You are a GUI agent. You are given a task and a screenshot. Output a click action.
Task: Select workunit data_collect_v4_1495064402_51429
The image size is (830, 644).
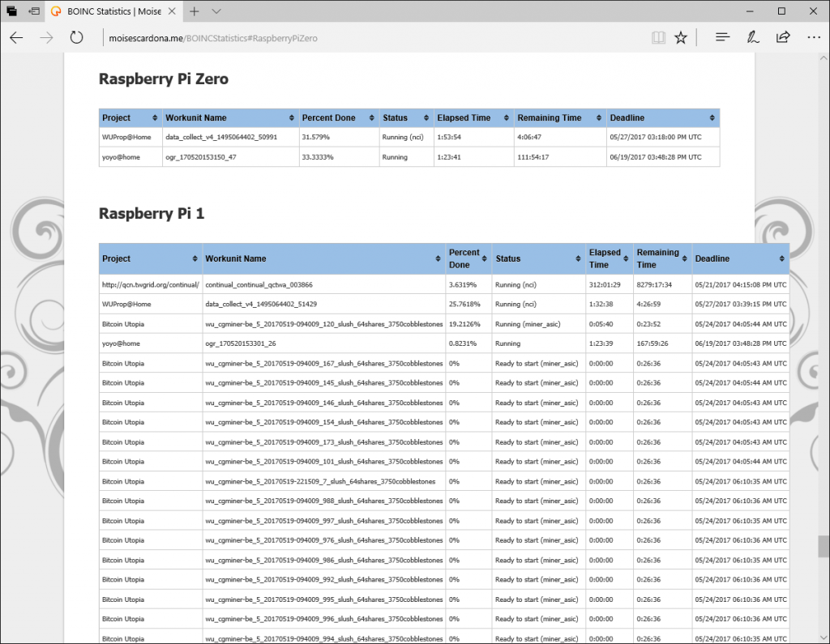pyautogui.click(x=261, y=305)
